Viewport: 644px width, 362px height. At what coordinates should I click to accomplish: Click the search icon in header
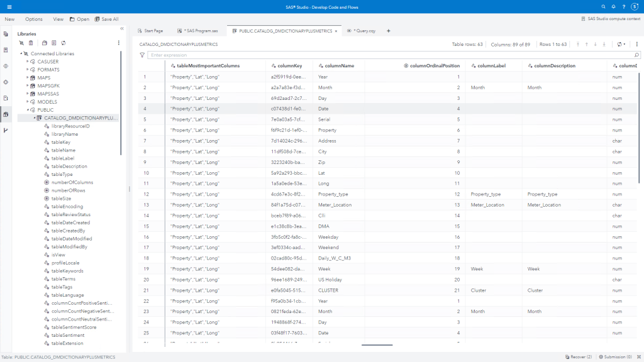coord(603,6)
